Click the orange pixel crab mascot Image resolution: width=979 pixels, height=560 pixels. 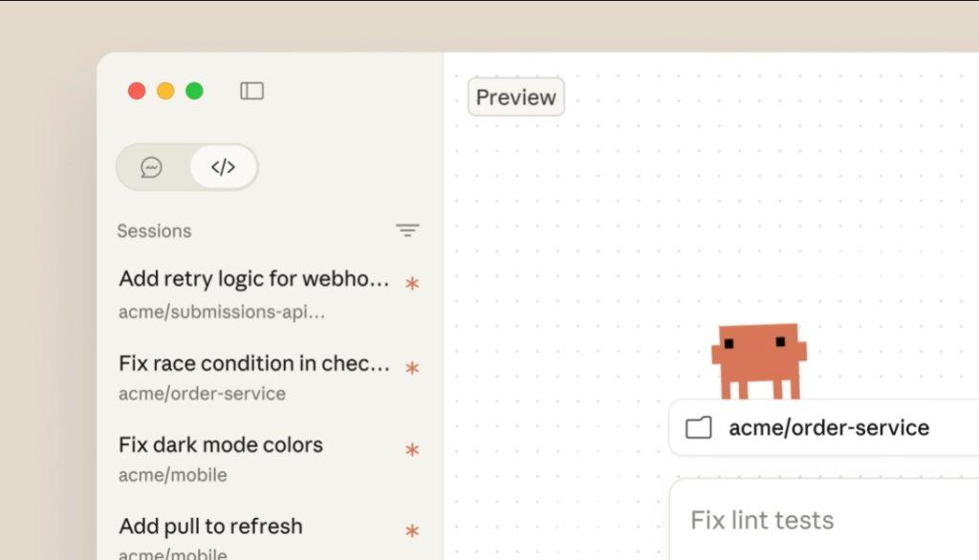(x=758, y=359)
